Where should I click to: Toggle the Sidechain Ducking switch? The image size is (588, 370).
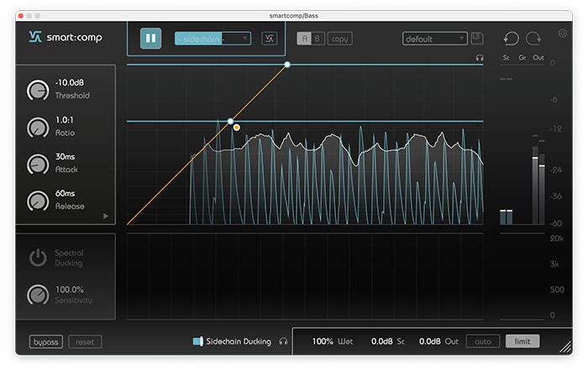coord(197,341)
